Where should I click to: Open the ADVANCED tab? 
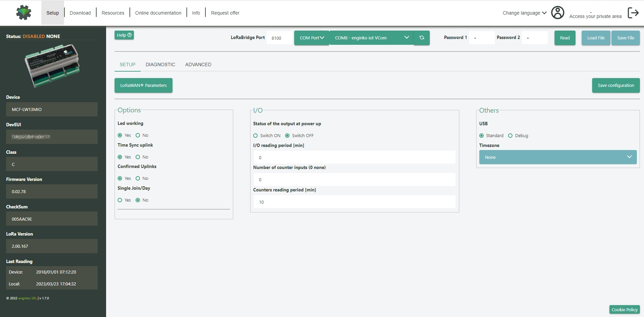198,64
